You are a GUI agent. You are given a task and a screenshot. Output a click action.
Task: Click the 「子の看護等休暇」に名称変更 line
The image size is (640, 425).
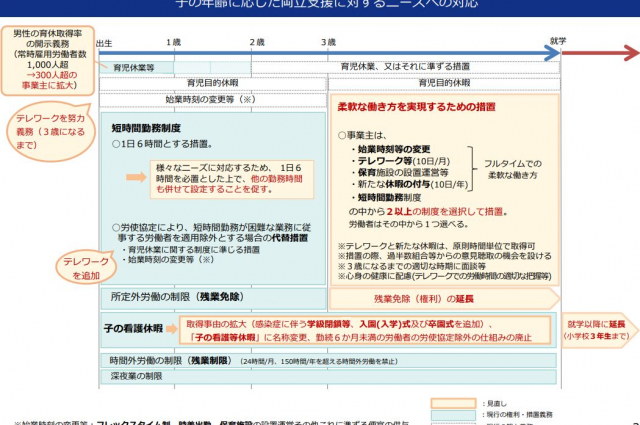click(x=361, y=337)
